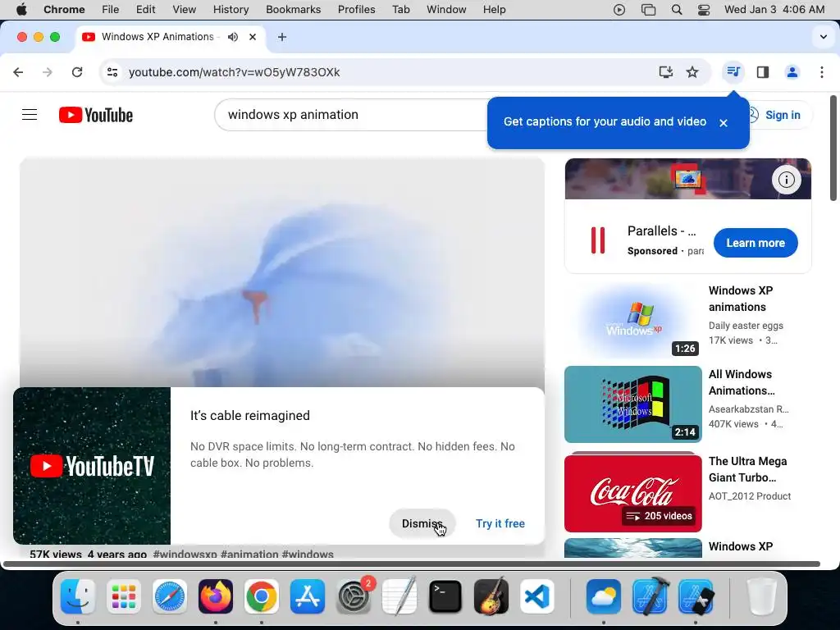Open the Windows XP animations 1:26 thumbnail
The height and width of the screenshot is (630, 840).
point(633,321)
